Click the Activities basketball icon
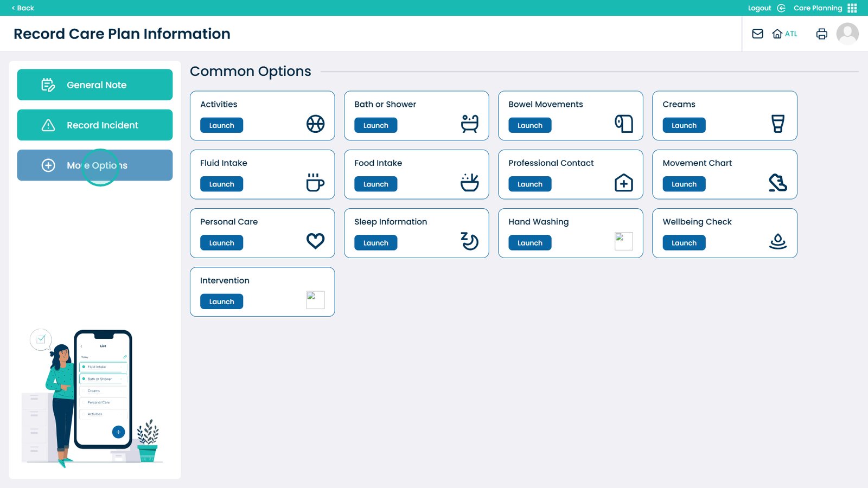This screenshot has height=488, width=868. pos(315,124)
